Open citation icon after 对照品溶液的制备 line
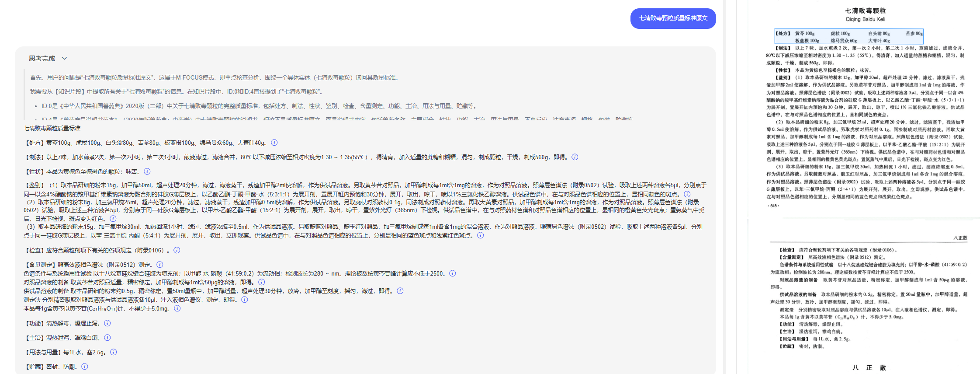The height and width of the screenshot is (374, 980). coord(262,282)
